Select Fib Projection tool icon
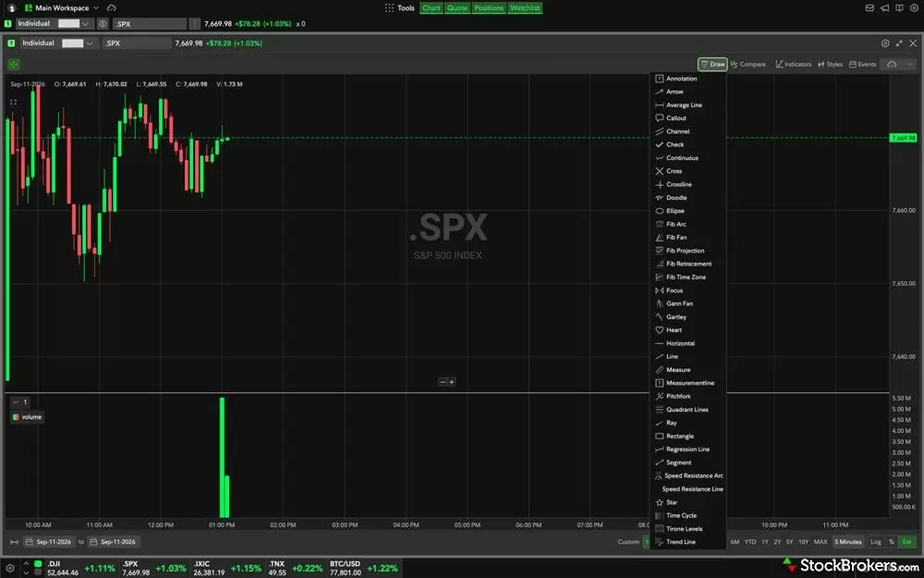Viewport: 924px width, 578px height. point(660,251)
